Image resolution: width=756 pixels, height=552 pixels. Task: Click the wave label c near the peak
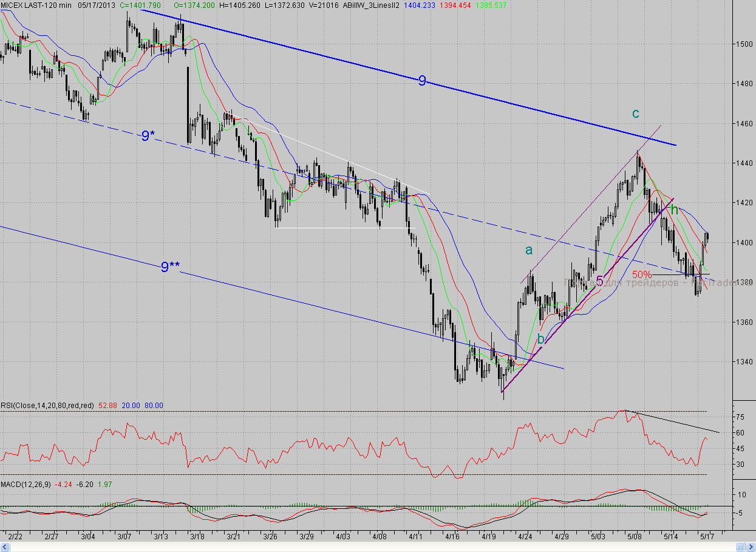coord(635,113)
